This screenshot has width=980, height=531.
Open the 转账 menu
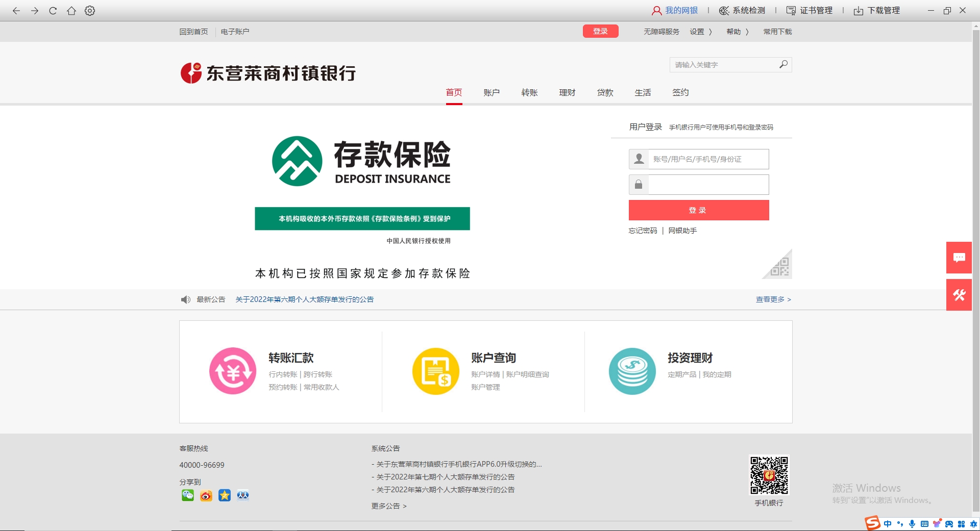[x=529, y=92]
